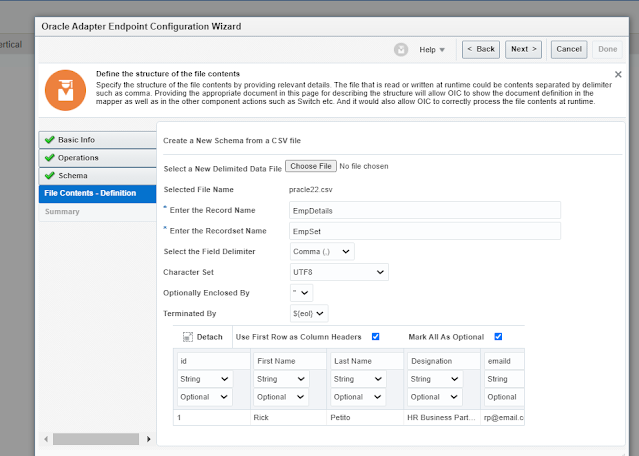
Task: Dismiss the info banner with X
Action: pos(618,75)
